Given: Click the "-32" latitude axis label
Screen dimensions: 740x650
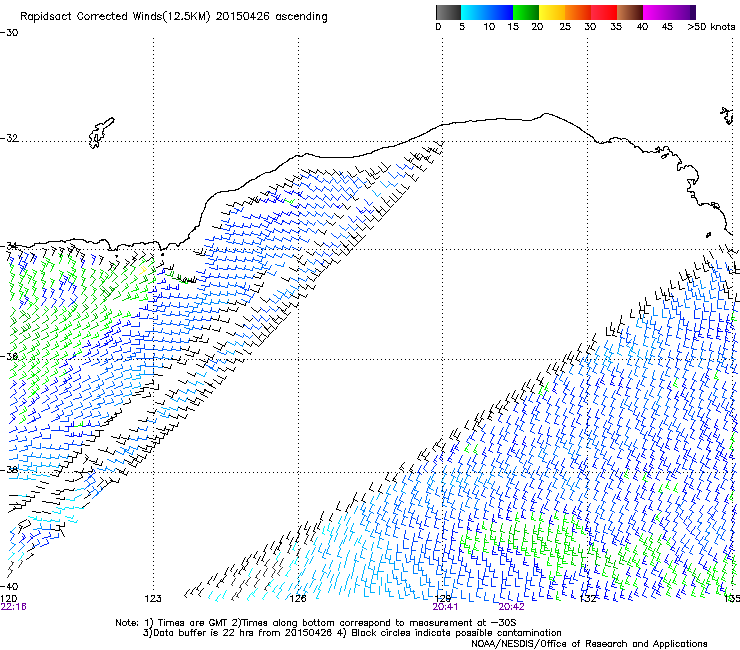Looking at the screenshot, I should (x=9, y=138).
